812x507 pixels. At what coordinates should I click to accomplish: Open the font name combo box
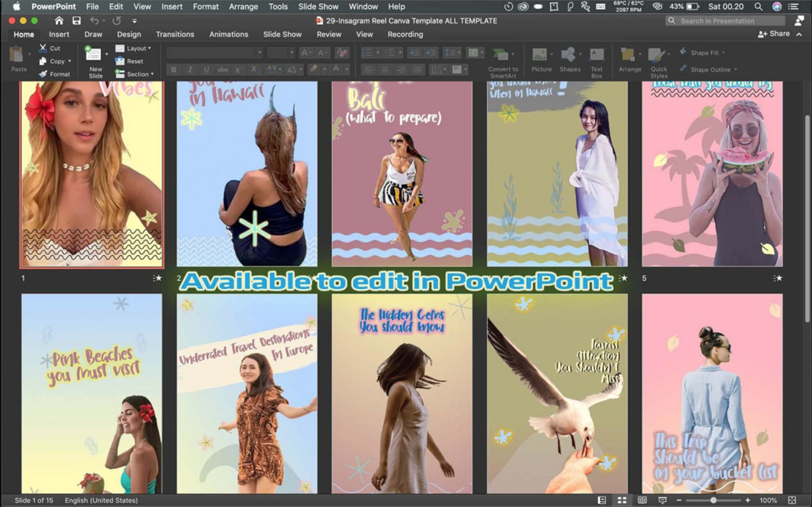point(214,52)
